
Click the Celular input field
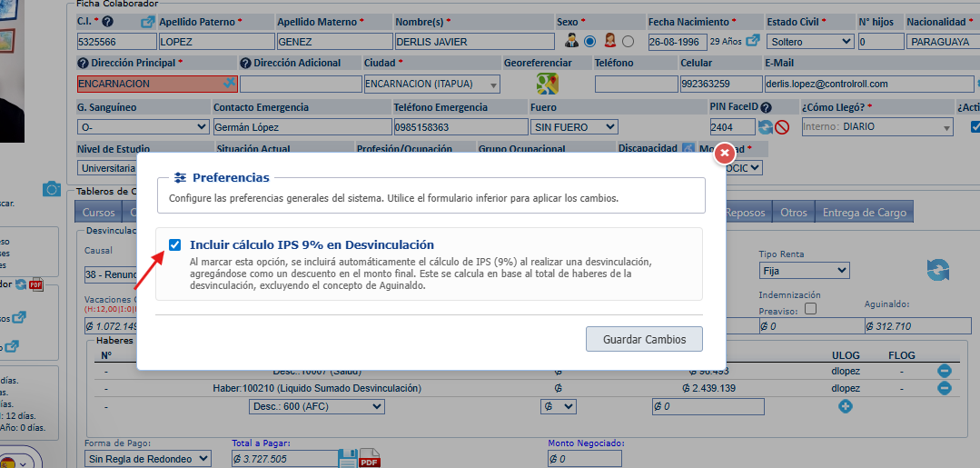(x=718, y=84)
